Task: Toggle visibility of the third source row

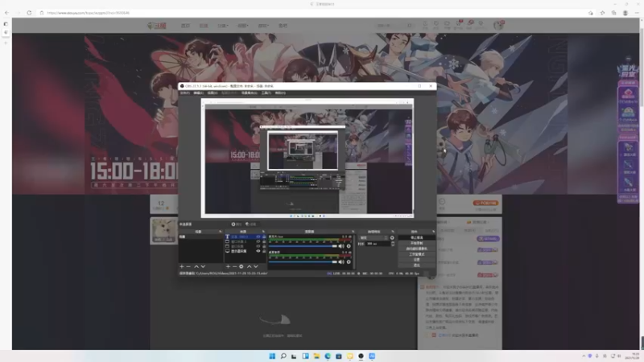Action: [x=258, y=246]
